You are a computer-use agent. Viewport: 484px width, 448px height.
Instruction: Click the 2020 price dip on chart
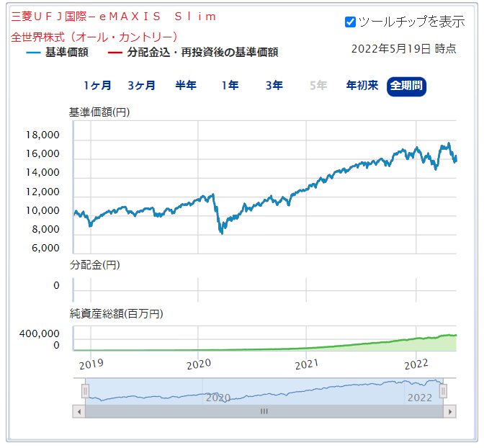(222, 229)
